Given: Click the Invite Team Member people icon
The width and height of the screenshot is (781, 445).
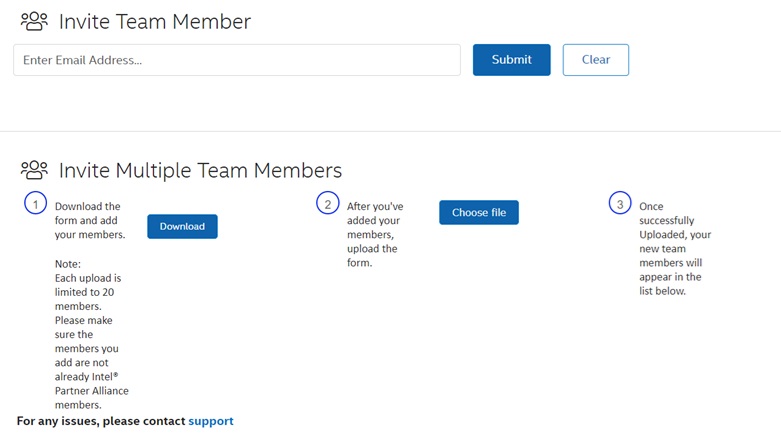Looking at the screenshot, I should pyautogui.click(x=34, y=21).
